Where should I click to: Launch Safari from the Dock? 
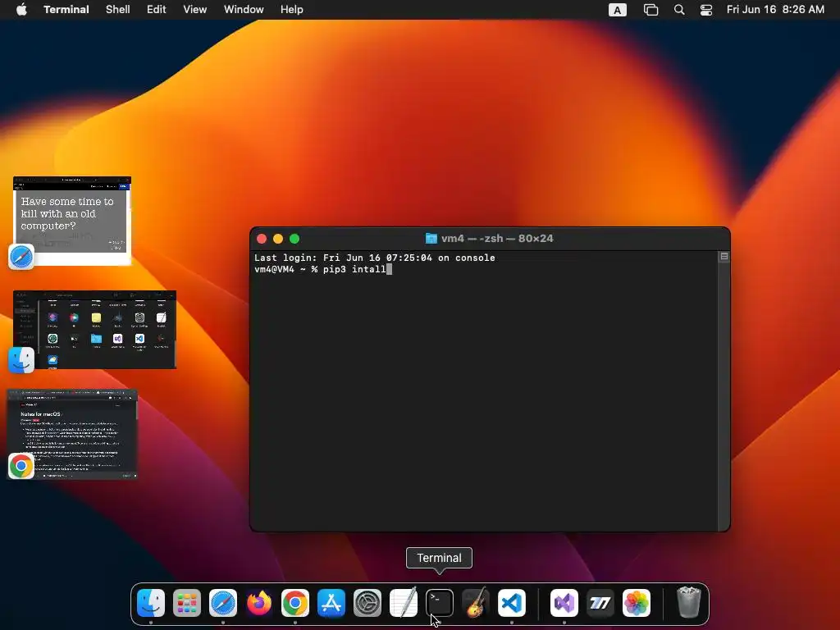(x=223, y=603)
